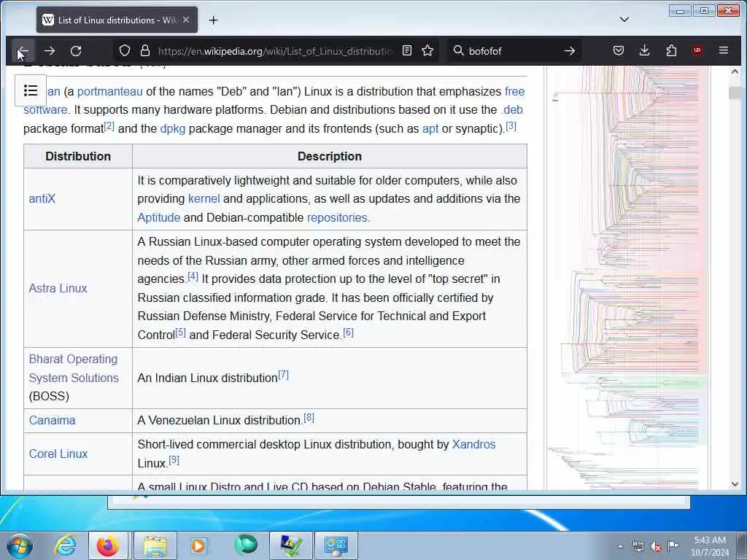Click the search magnifier icon
Screen dimensions: 747x560
(x=458, y=50)
